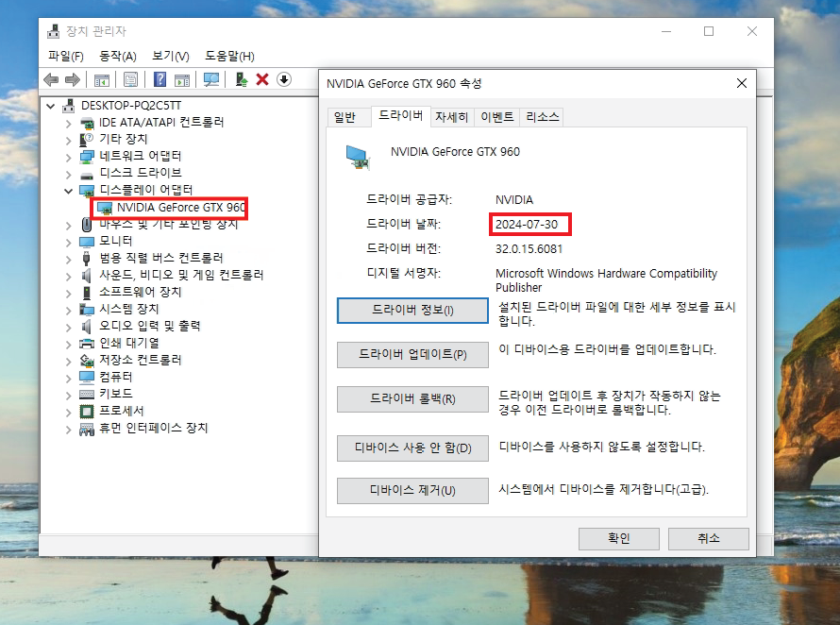Click the 소프트웨어 장치 category icon
This screenshot has width=840, height=625.
click(86, 292)
